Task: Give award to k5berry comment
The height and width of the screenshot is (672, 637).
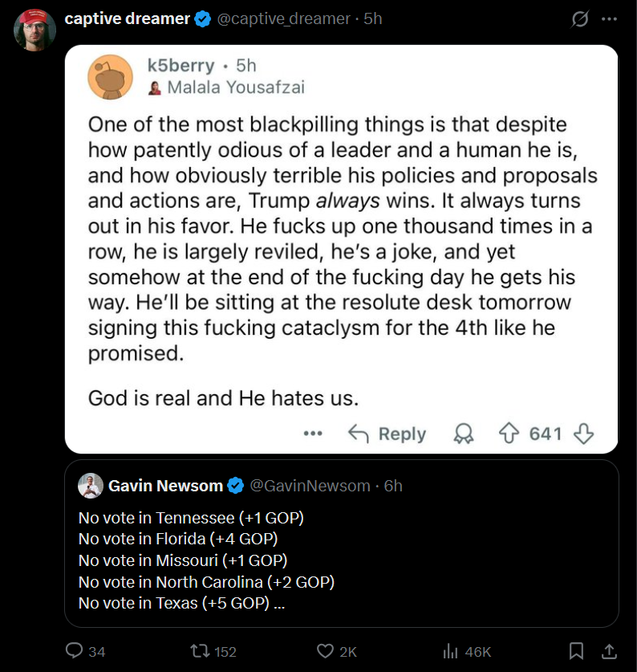Action: [464, 434]
